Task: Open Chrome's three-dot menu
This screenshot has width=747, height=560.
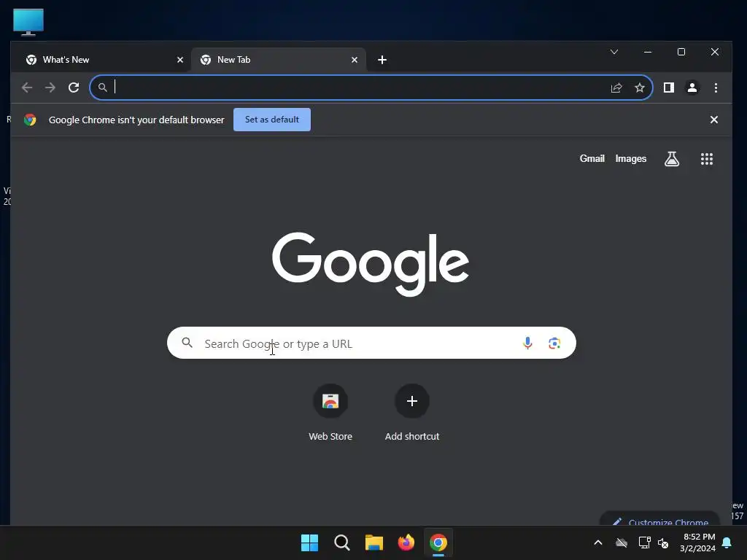Action: [x=716, y=87]
